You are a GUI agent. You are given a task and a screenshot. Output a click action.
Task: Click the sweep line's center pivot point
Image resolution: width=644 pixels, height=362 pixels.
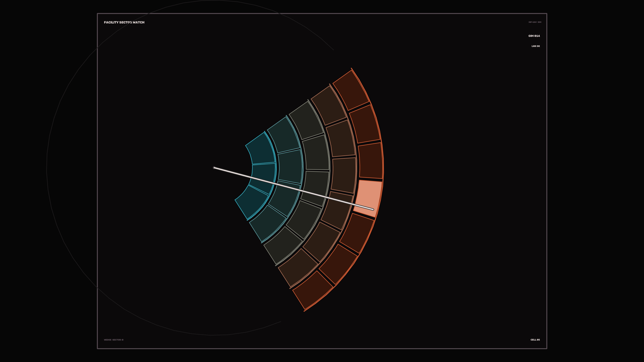point(214,168)
